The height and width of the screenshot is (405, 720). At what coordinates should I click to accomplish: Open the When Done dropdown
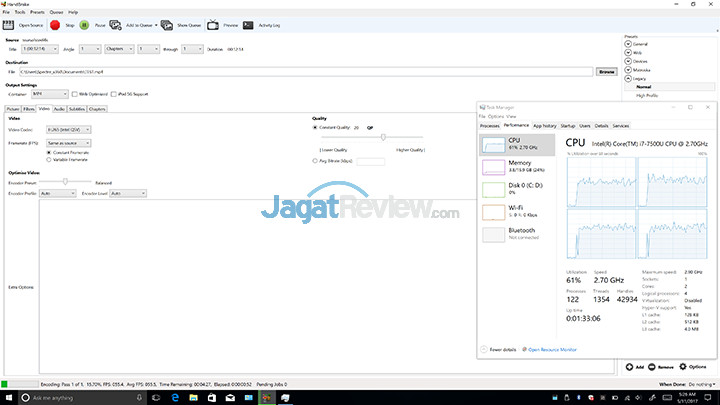[x=702, y=384]
